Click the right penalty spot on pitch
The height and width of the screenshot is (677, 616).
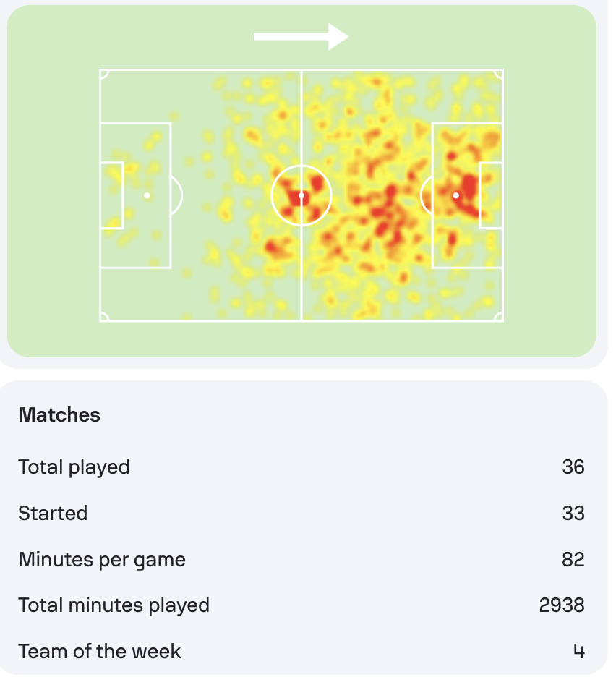(455, 195)
